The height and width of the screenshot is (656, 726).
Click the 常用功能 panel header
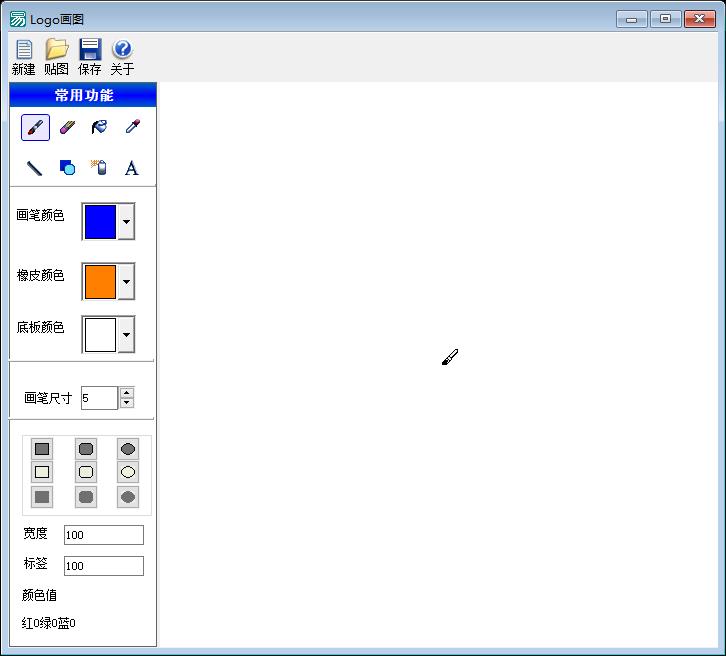[x=83, y=95]
